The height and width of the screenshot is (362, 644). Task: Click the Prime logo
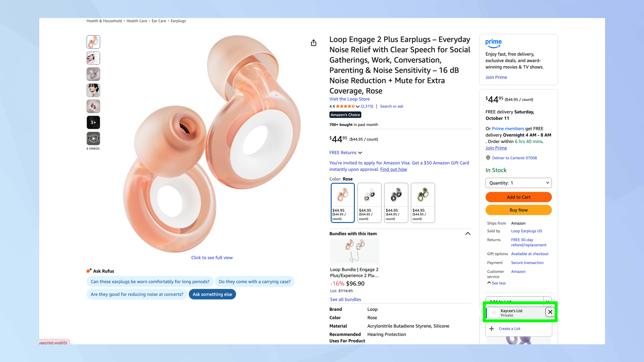[493, 43]
